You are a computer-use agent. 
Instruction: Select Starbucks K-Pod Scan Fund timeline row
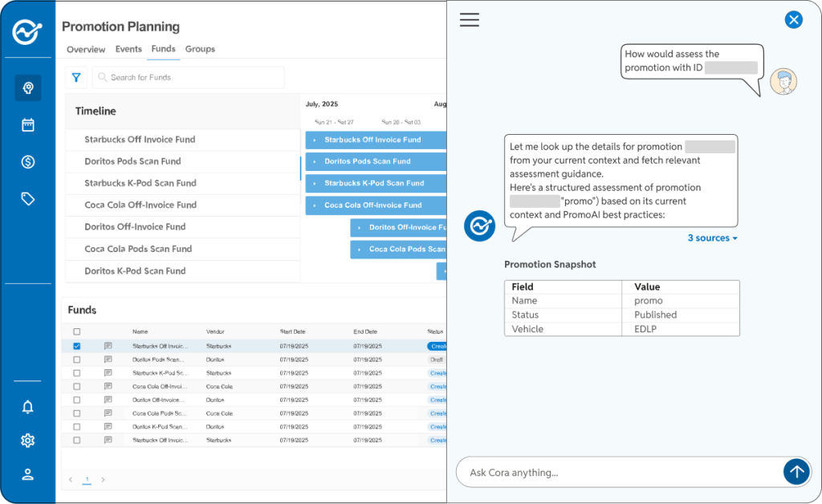click(182, 183)
